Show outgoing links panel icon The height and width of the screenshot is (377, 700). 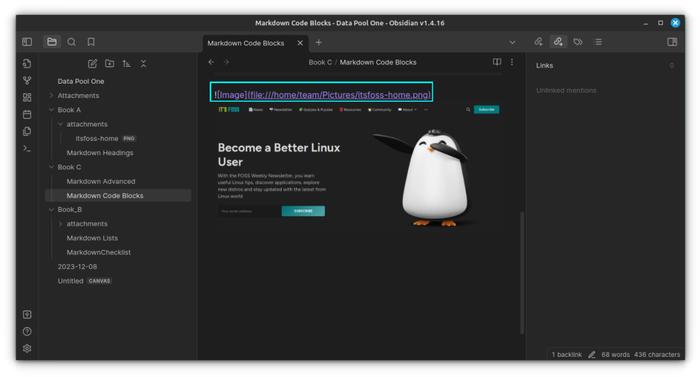pos(558,42)
